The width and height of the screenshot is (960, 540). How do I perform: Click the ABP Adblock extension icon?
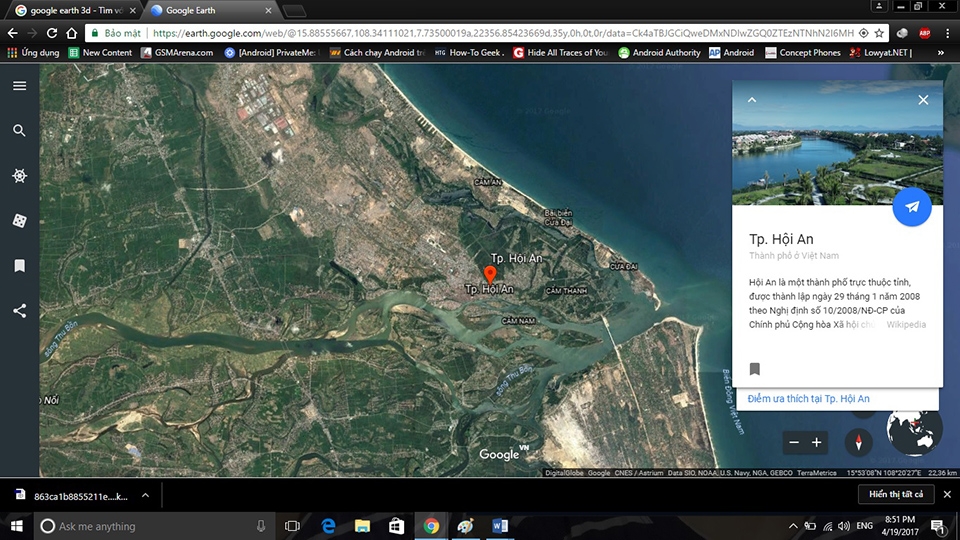tap(924, 33)
